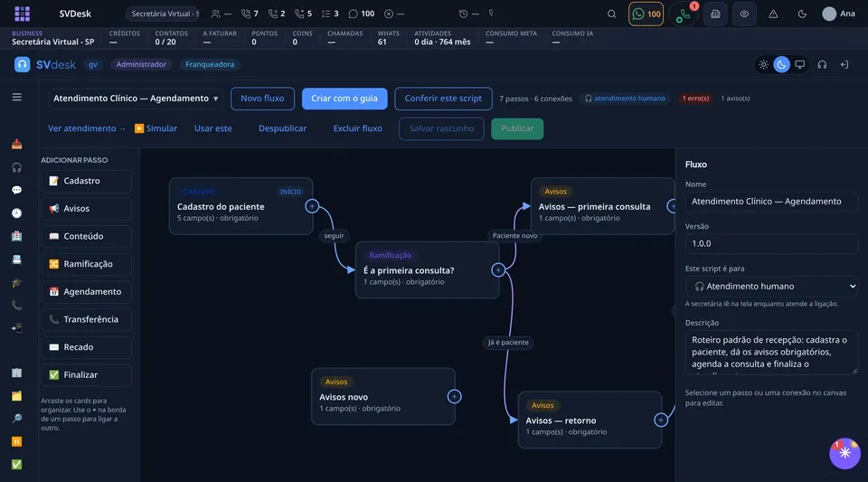Open the Ver atendimento link
Image resolution: width=868 pixels, height=482 pixels.
[x=87, y=128]
